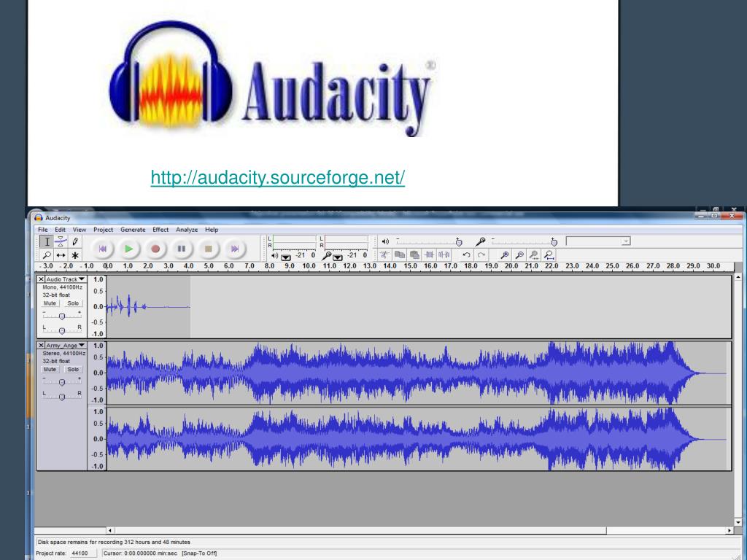Open the input source combo box
This screenshot has width=747, height=560.
tap(598, 241)
